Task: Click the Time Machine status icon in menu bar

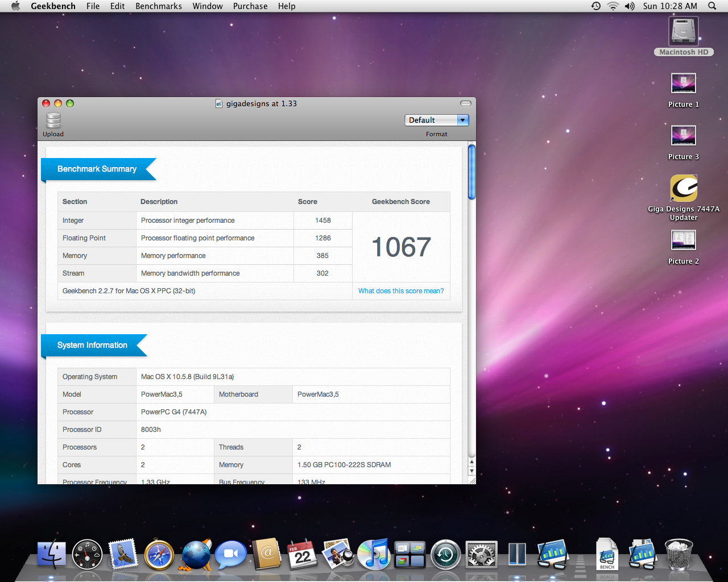Action: pos(595,6)
